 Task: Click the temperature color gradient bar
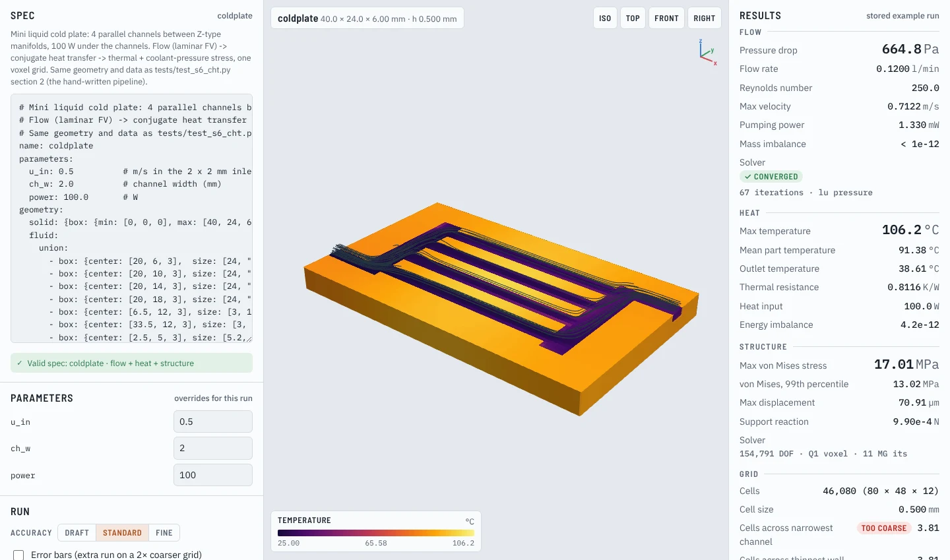(x=376, y=533)
